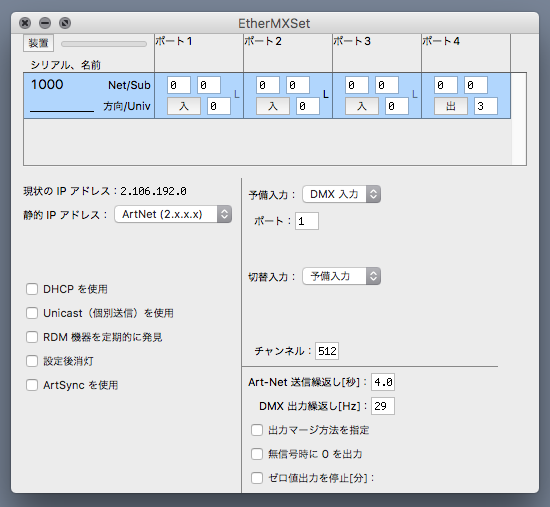Click port 2 Net field
The width and height of the screenshot is (550, 507).
tap(268, 85)
